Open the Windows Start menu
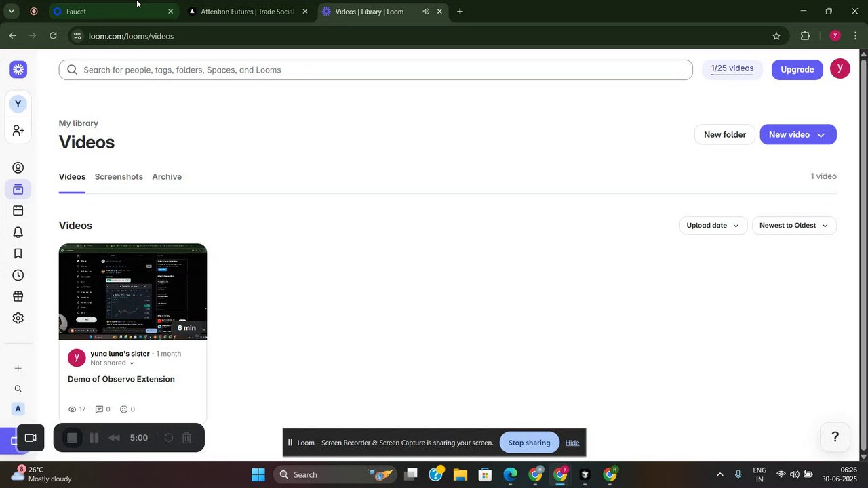 [258, 474]
